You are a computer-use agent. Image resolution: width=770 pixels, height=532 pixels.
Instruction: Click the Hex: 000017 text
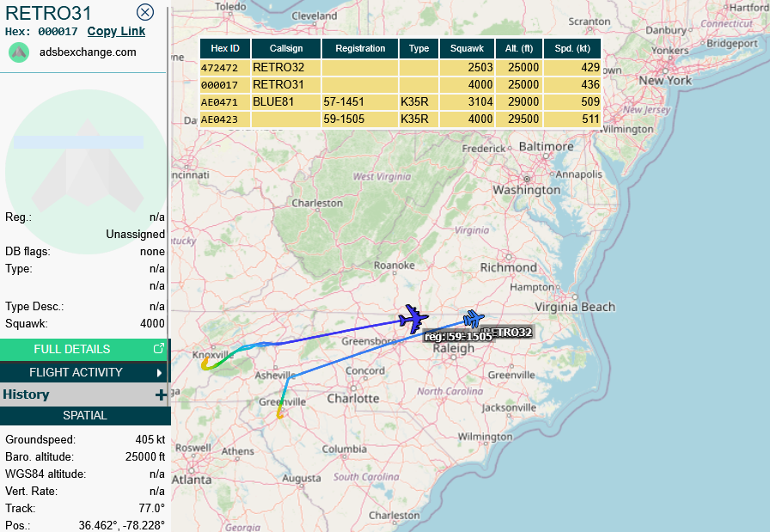point(41,32)
